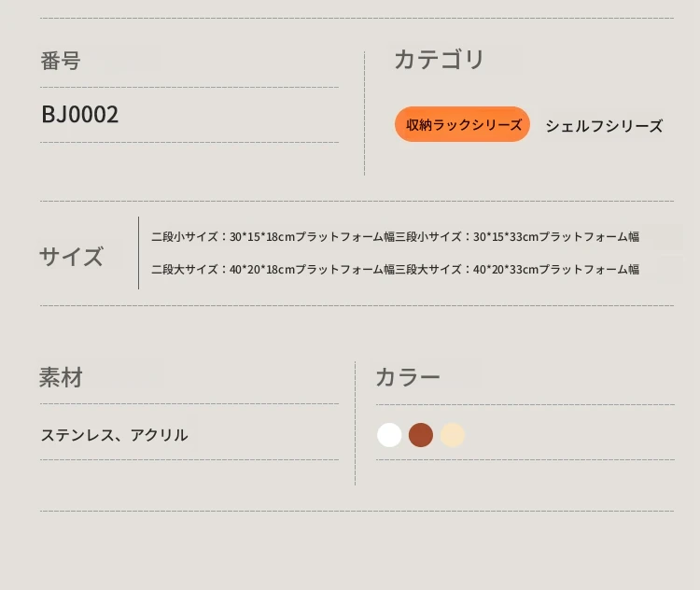Click the 素材 heading

[x=62, y=377]
